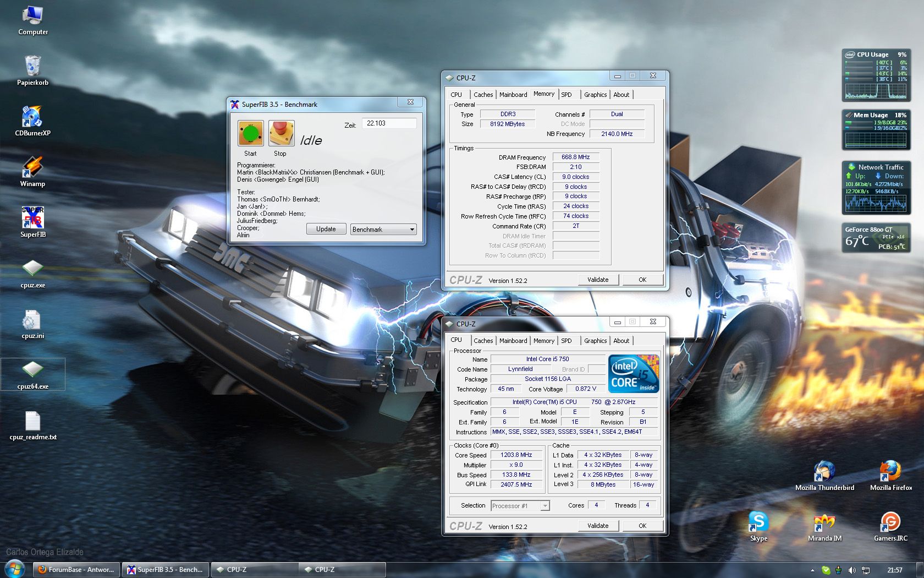The width and height of the screenshot is (924, 578).
Task: Open the Benchmark dropdown in SuperFIB
Action: pos(383,229)
